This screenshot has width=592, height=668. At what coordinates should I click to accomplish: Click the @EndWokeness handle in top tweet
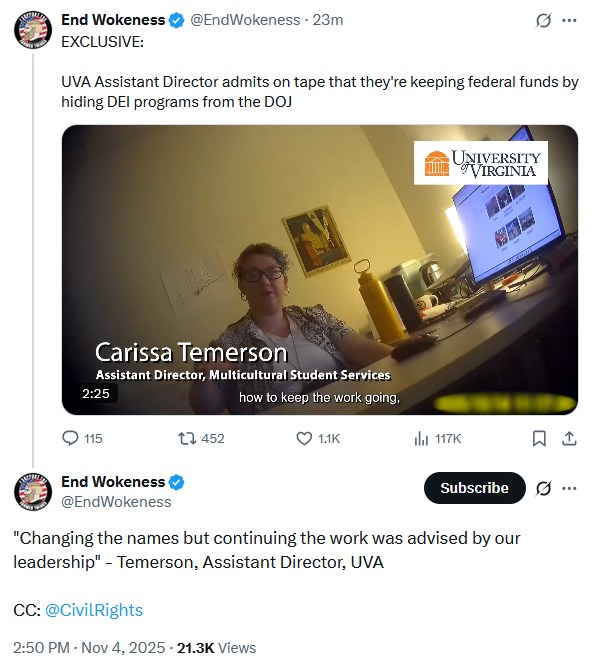[x=245, y=20]
